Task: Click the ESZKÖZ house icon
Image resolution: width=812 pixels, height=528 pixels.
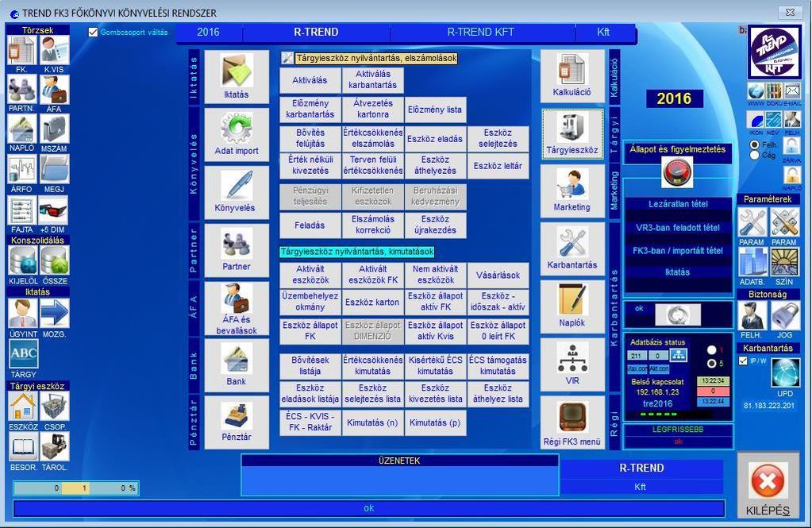Action: tap(23, 407)
